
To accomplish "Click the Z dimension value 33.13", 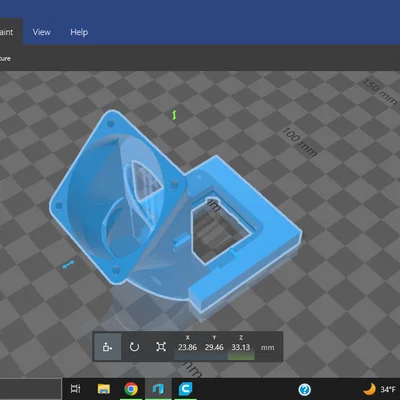I will (241, 347).
